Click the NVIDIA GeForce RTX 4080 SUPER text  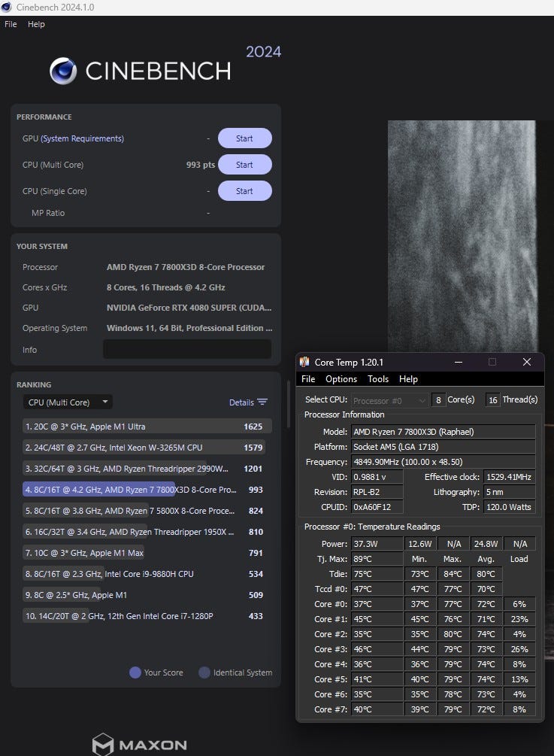[x=189, y=308]
